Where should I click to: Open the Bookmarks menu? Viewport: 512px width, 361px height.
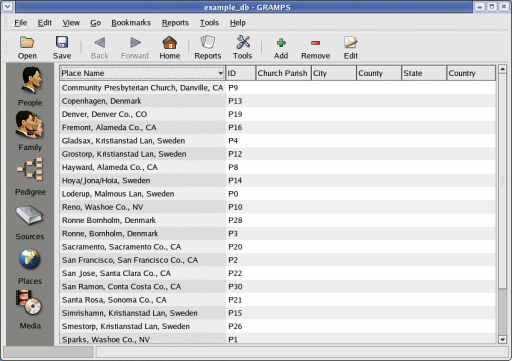pyautogui.click(x=131, y=23)
